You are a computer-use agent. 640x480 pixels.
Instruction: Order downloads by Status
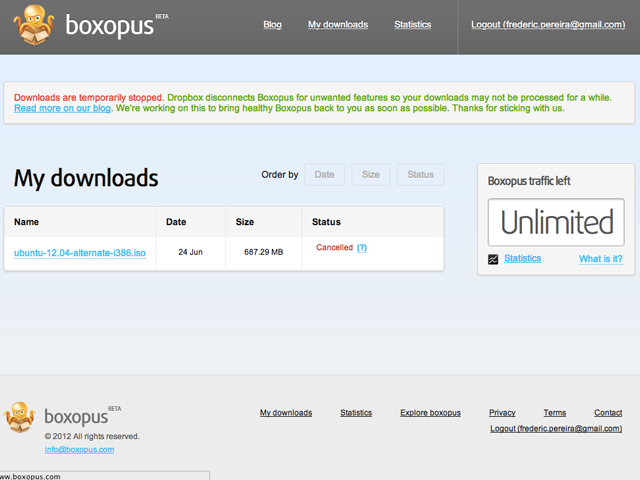tap(420, 175)
